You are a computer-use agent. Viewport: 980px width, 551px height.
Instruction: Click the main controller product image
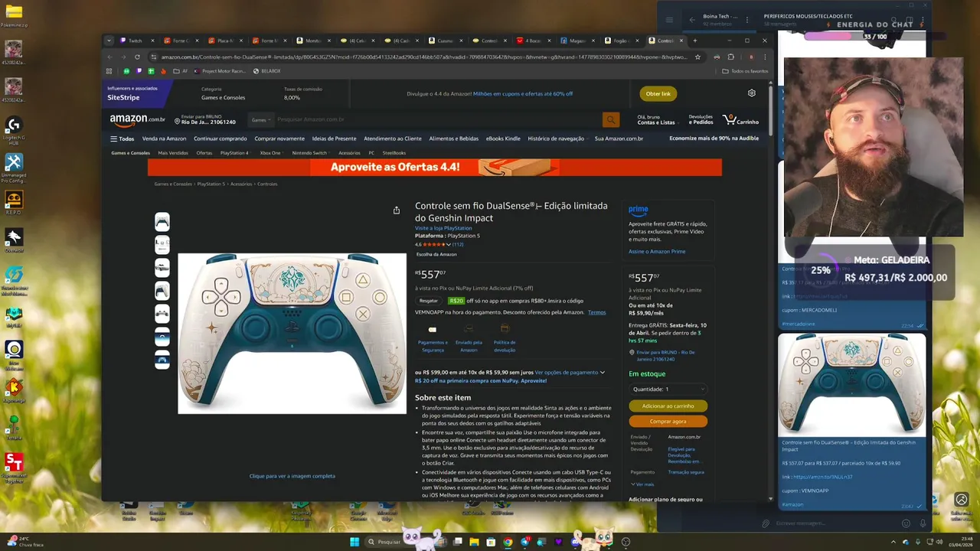tap(292, 334)
